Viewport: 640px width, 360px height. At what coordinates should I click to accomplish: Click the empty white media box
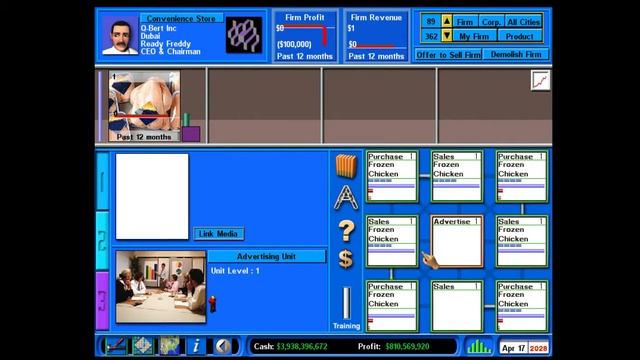(x=152, y=196)
